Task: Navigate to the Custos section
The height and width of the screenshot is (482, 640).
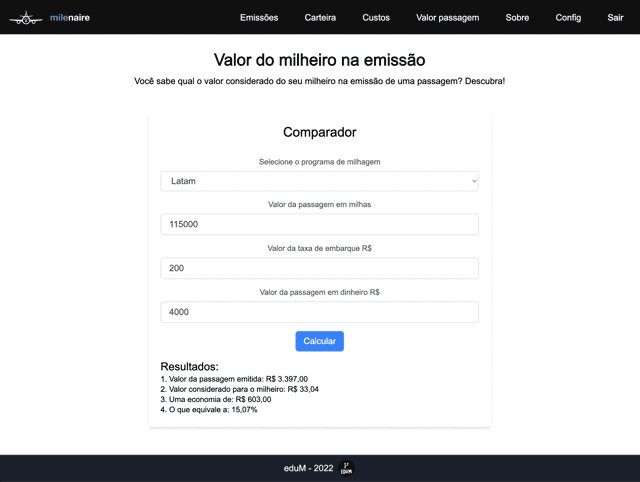Action: (376, 18)
